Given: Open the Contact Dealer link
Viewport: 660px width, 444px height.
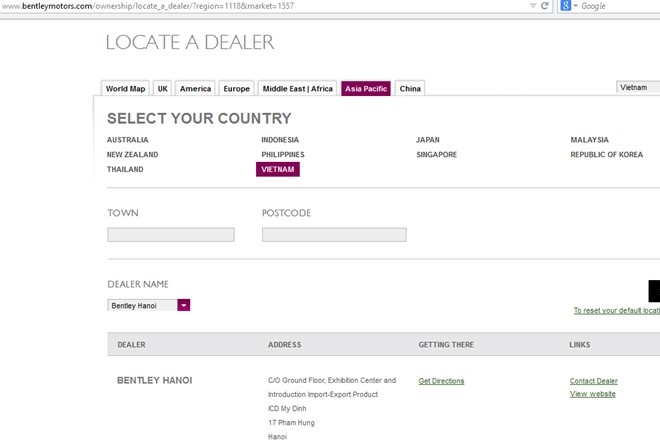Looking at the screenshot, I should pos(593,381).
